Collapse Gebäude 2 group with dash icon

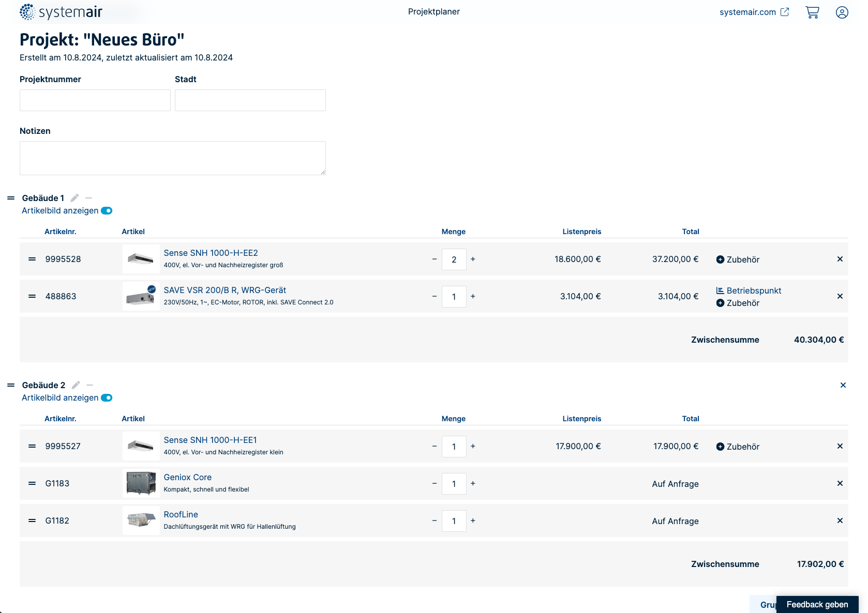click(x=89, y=385)
